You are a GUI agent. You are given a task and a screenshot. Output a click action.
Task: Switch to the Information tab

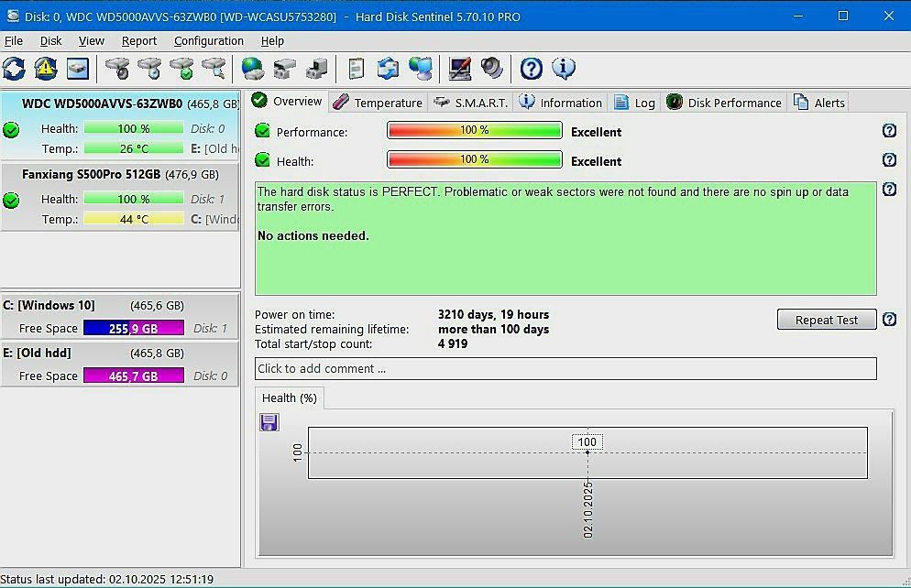[560, 103]
